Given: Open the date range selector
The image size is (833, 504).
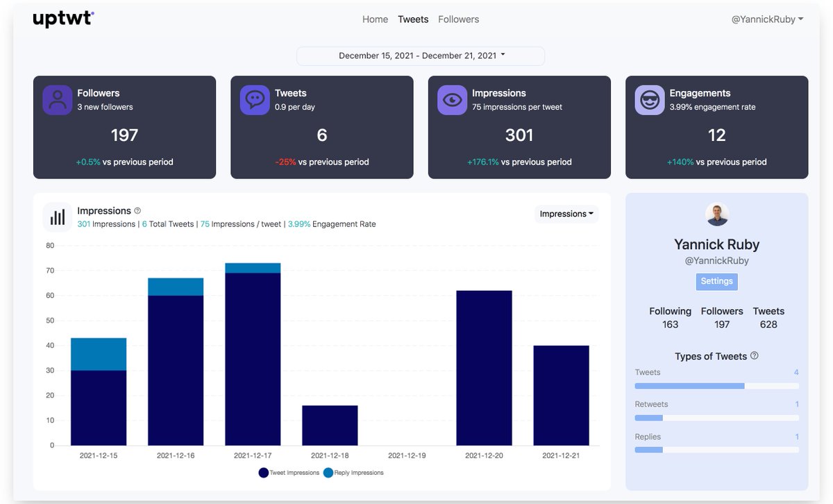Looking at the screenshot, I should tap(420, 56).
